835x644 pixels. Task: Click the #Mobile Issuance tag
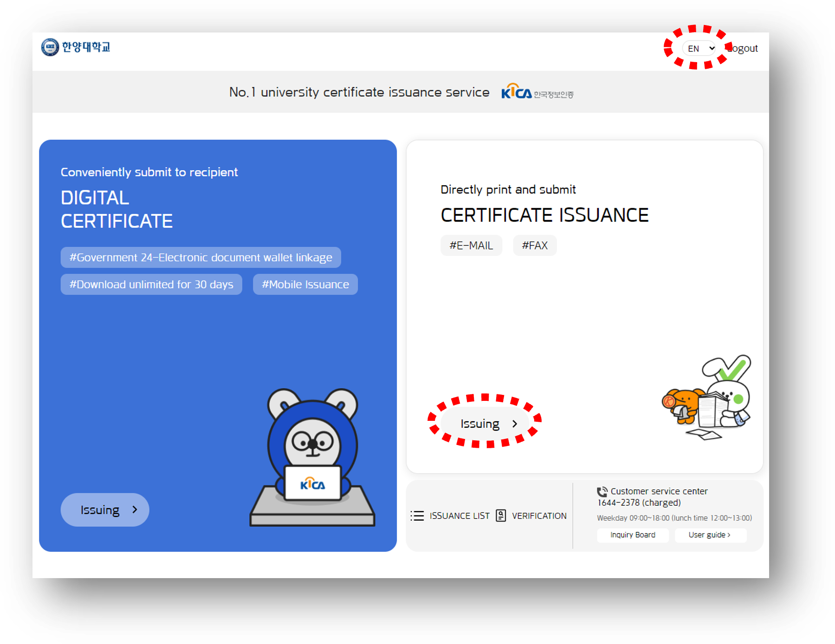(305, 284)
